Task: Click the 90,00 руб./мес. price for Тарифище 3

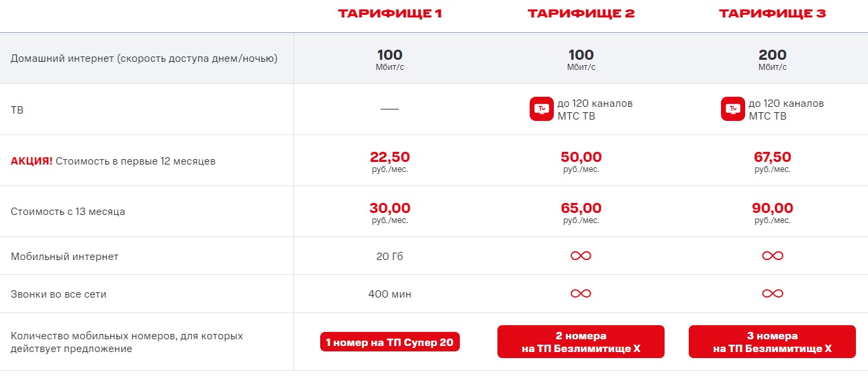Action: (x=773, y=213)
